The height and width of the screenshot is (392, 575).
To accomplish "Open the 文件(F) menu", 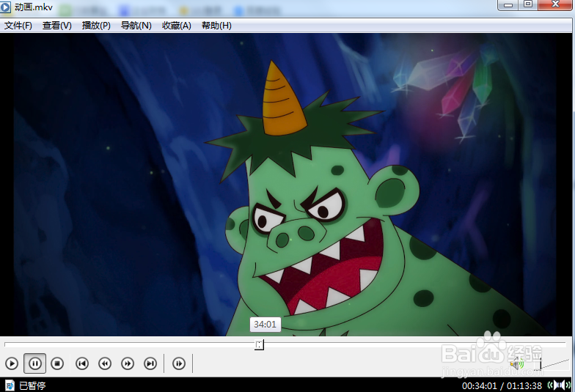I will pos(18,26).
